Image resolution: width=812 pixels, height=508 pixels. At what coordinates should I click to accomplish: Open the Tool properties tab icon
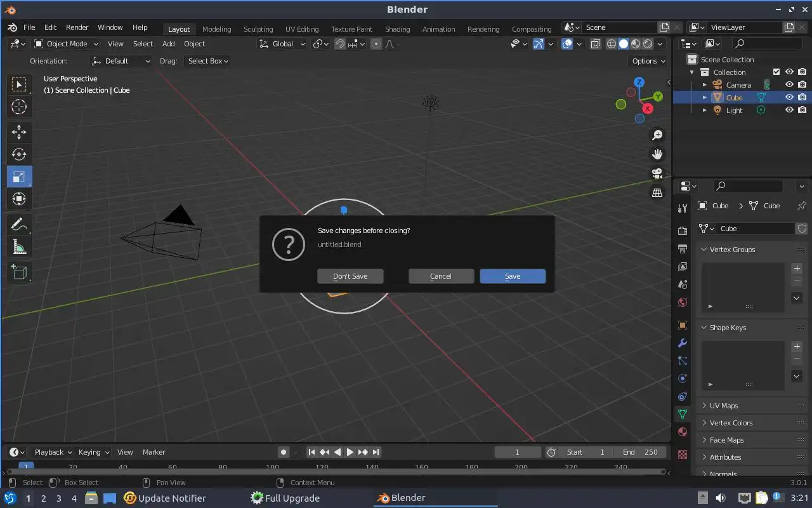683,208
